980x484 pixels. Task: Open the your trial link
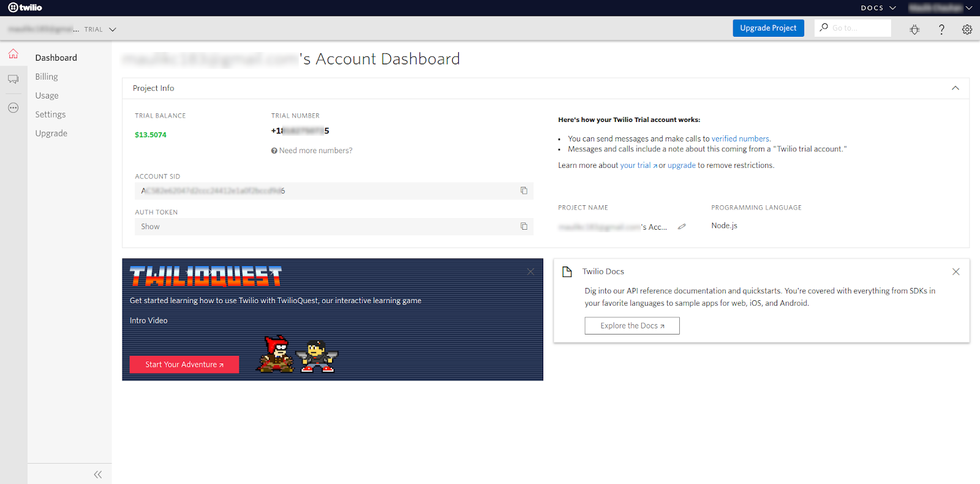click(638, 165)
